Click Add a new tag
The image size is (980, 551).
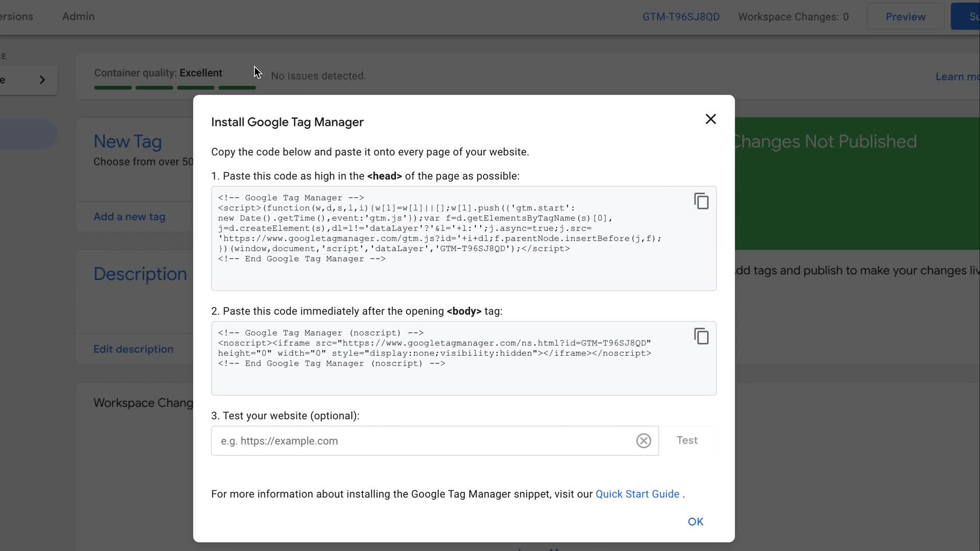coord(129,217)
